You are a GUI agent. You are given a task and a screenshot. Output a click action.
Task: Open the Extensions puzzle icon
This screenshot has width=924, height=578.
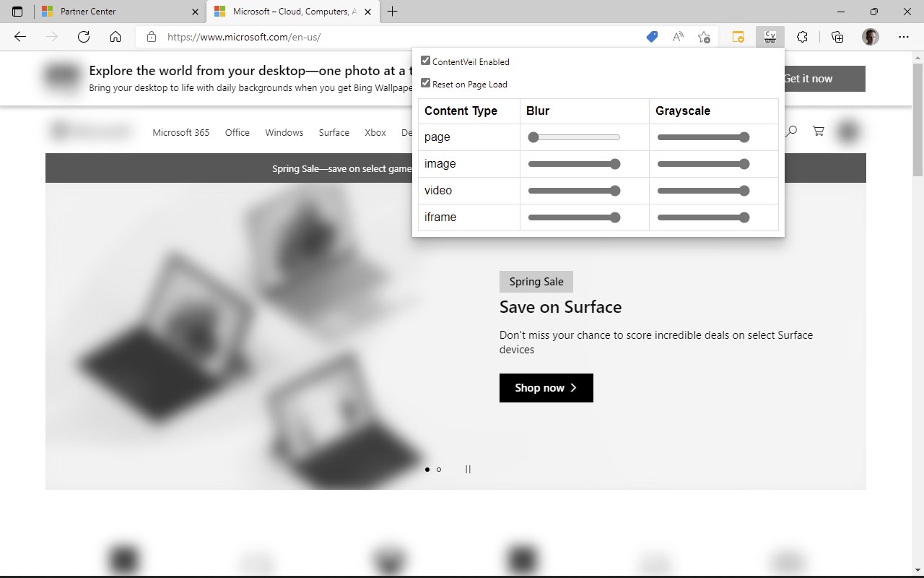point(802,37)
